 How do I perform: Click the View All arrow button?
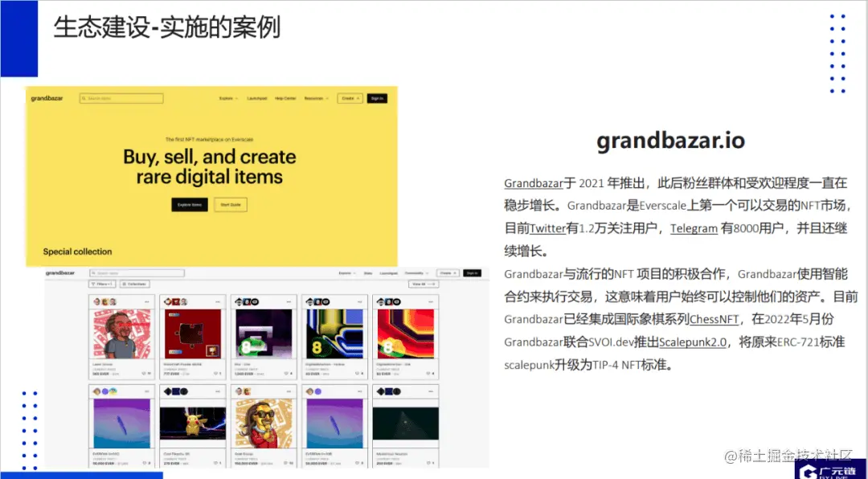click(424, 284)
